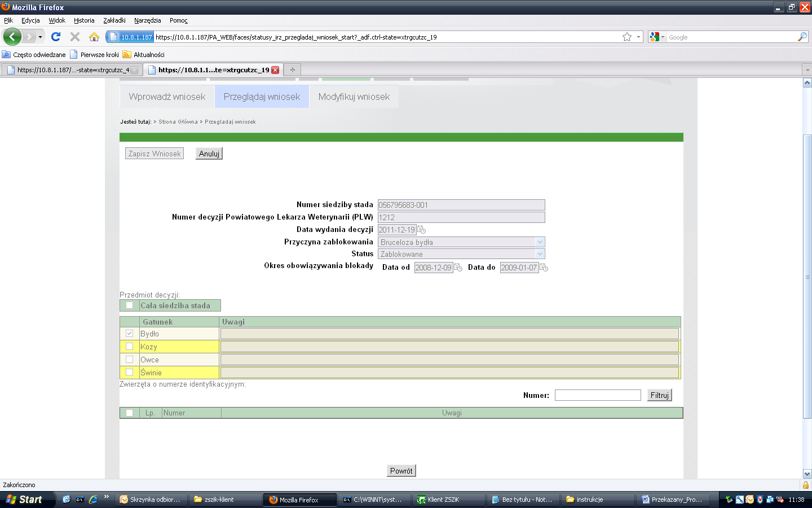Open the calendar icon beside Data do
Screen dimensions: 812x508
click(544, 268)
